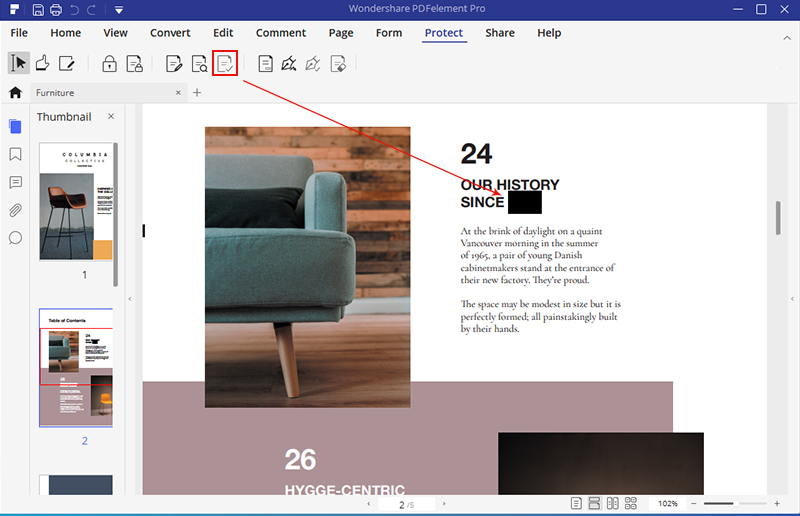
Task: Select the Mark for Redaction tool
Action: (174, 64)
